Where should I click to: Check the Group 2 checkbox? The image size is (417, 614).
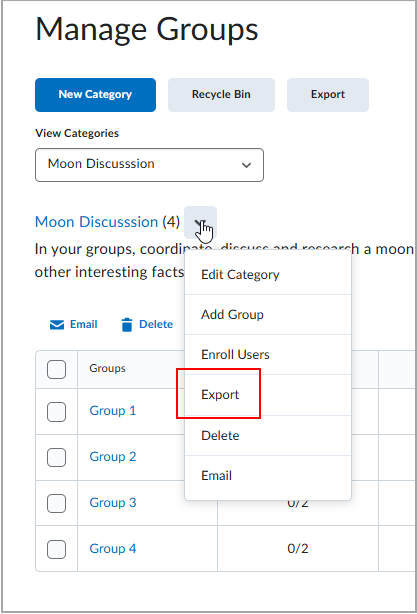pyautogui.click(x=56, y=457)
